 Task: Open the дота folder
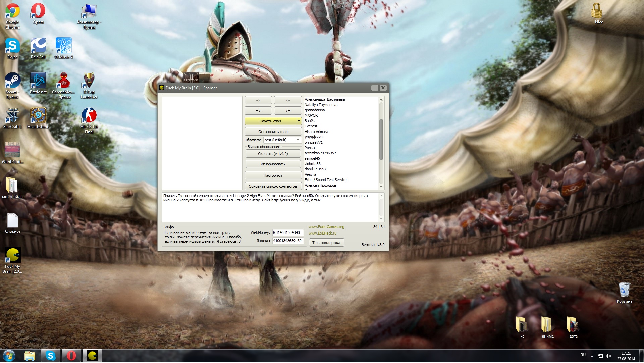(x=573, y=327)
